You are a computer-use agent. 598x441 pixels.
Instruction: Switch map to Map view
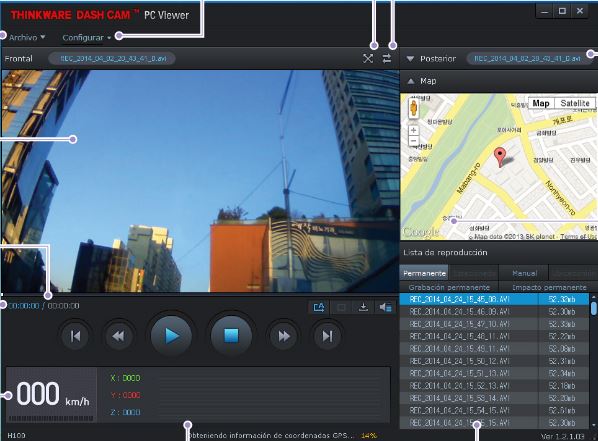coord(541,103)
